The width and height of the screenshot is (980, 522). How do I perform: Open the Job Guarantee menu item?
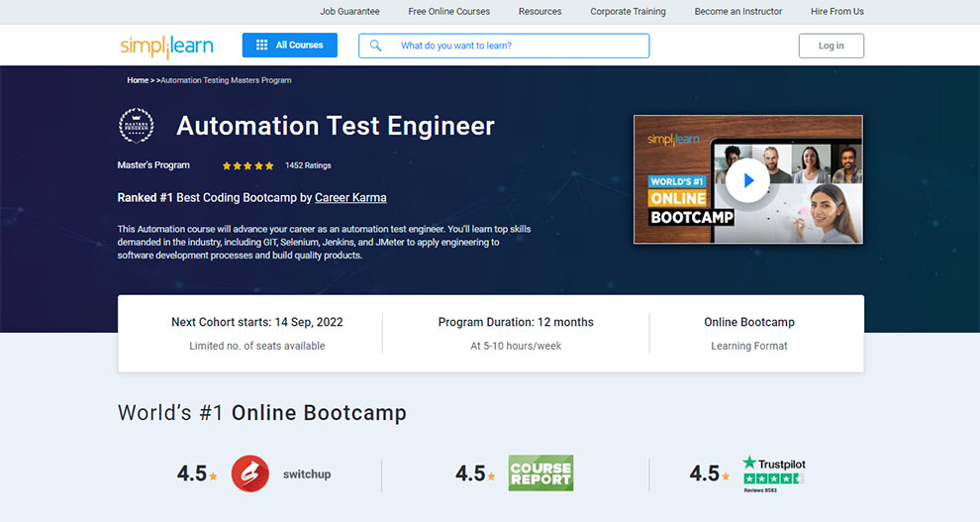tap(349, 11)
